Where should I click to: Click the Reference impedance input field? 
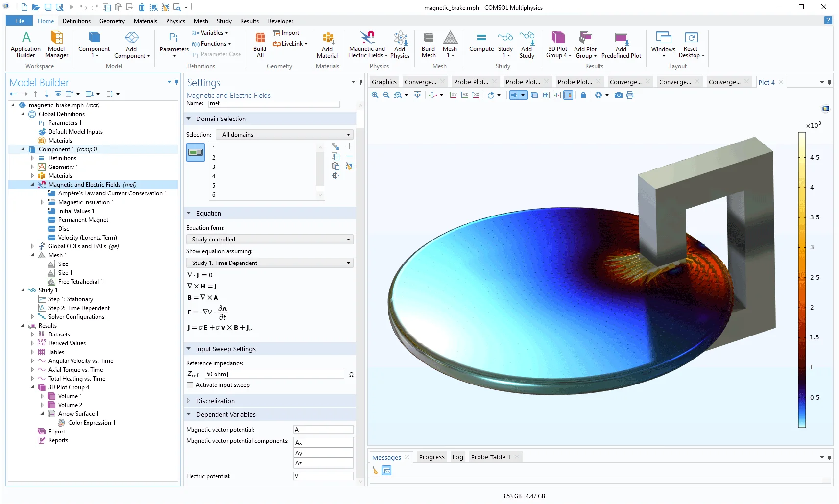coord(274,374)
